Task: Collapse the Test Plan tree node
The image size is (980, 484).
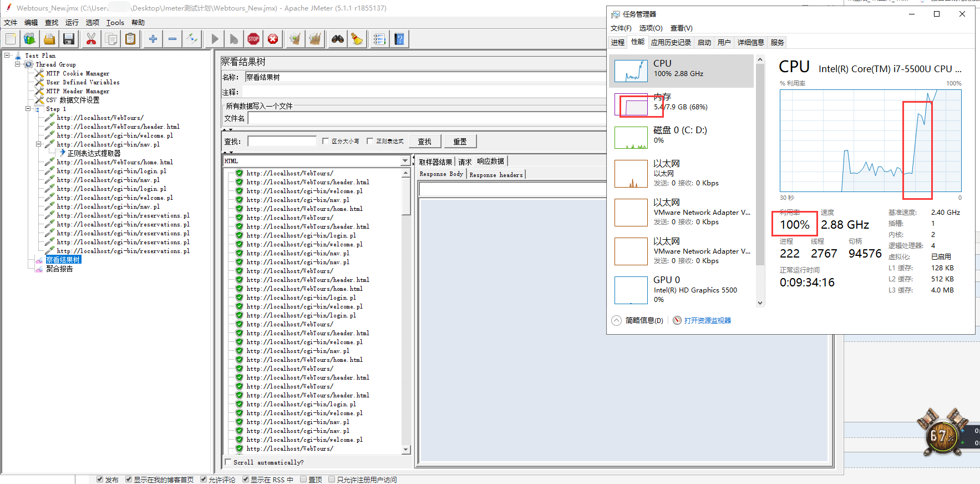Action: pyautogui.click(x=7, y=55)
